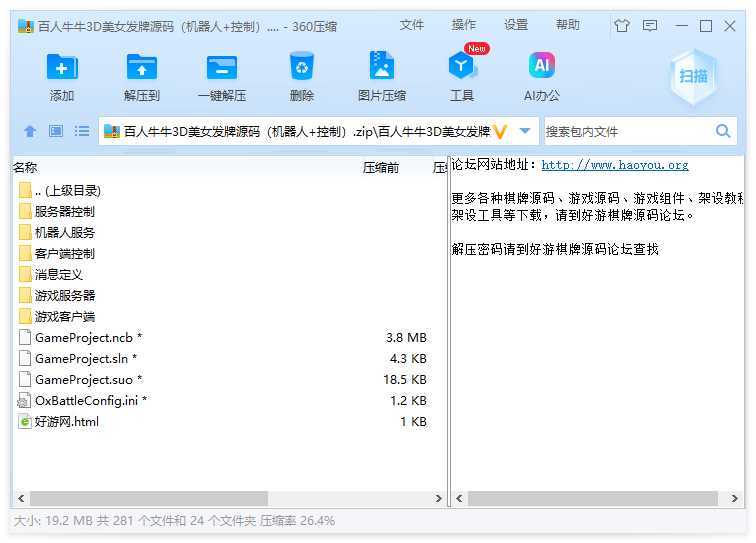Go up one level with the up arrow
Image resolution: width=756 pixels, height=543 pixels.
pyautogui.click(x=30, y=131)
